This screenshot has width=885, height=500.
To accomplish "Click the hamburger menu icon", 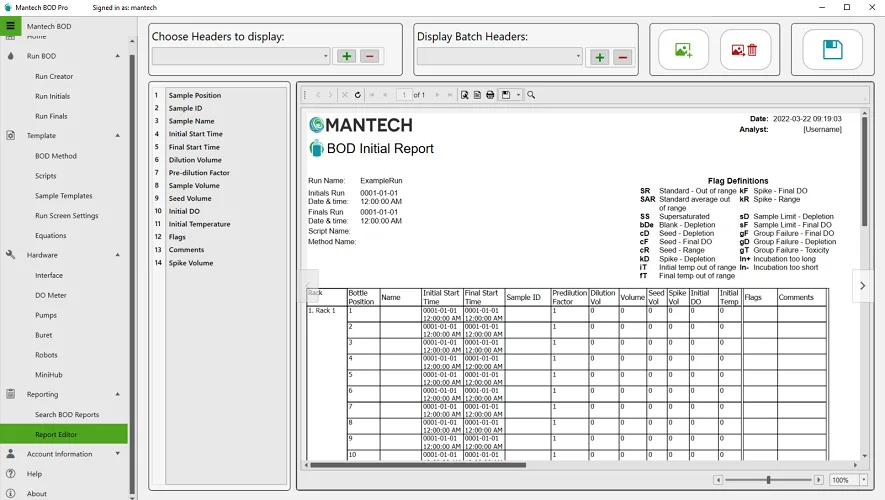I will point(10,25).
